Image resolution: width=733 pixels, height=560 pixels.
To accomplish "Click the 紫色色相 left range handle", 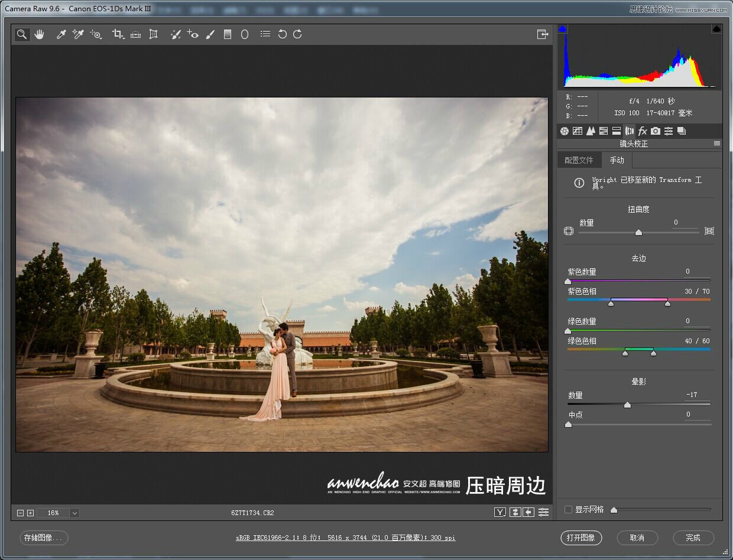I will coord(611,303).
